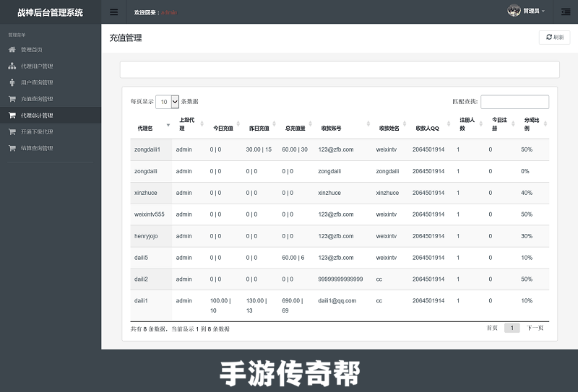This screenshot has height=392, width=578.
Task: Click the 刷新 refresh button
Action: tap(554, 38)
